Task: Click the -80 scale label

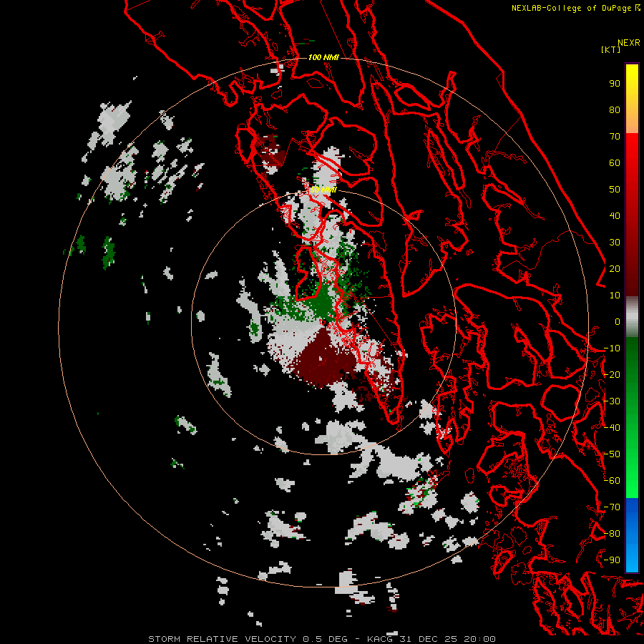Action: coord(612,534)
